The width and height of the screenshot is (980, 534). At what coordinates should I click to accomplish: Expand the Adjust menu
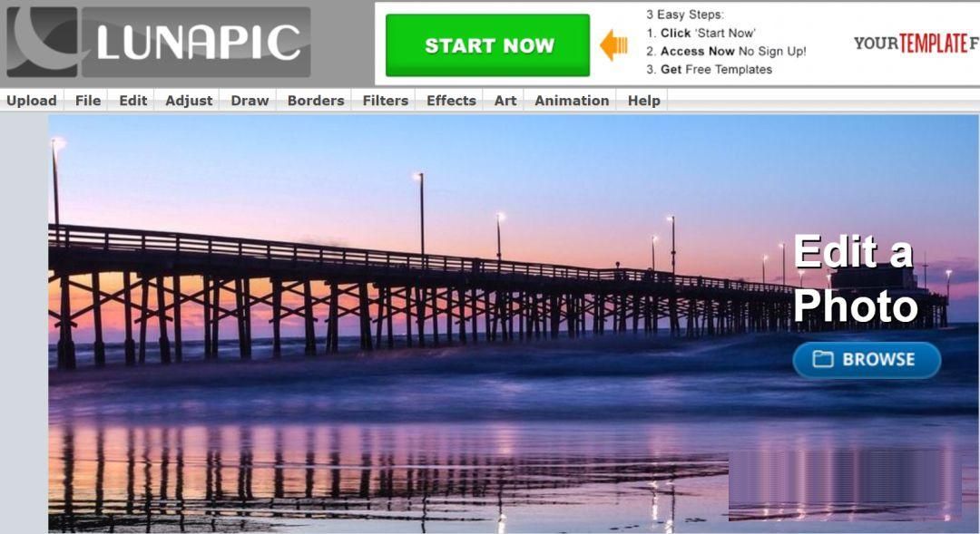189,101
